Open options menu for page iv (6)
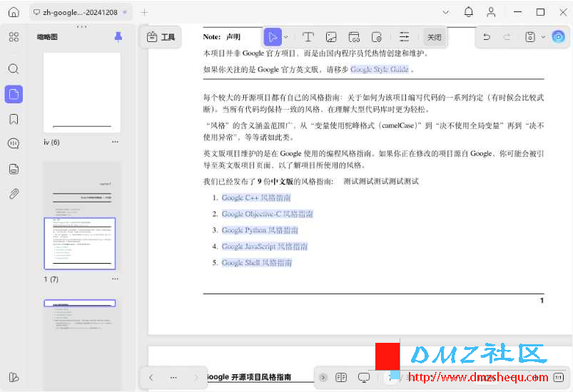The width and height of the screenshot is (573, 392). click(x=115, y=142)
